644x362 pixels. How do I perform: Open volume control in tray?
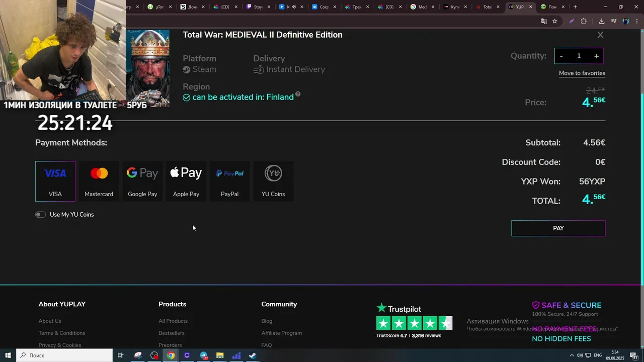point(580,355)
